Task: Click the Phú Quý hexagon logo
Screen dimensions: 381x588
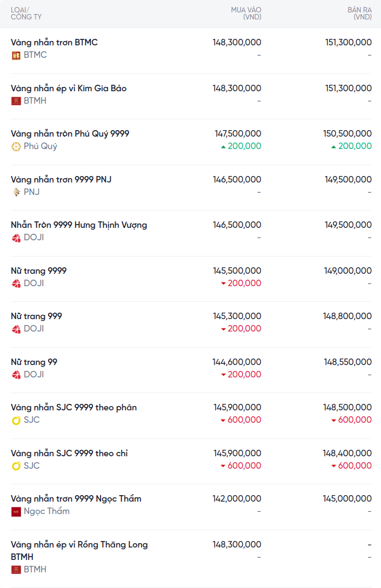Action: [16, 146]
